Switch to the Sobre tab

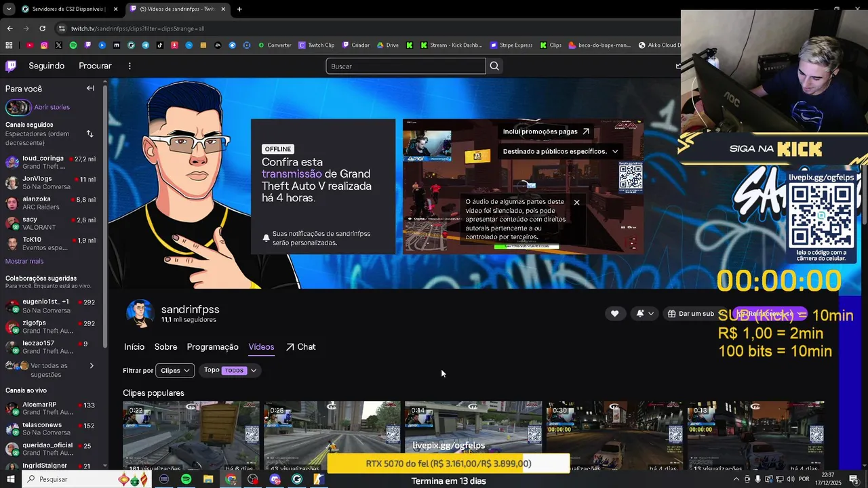point(165,346)
